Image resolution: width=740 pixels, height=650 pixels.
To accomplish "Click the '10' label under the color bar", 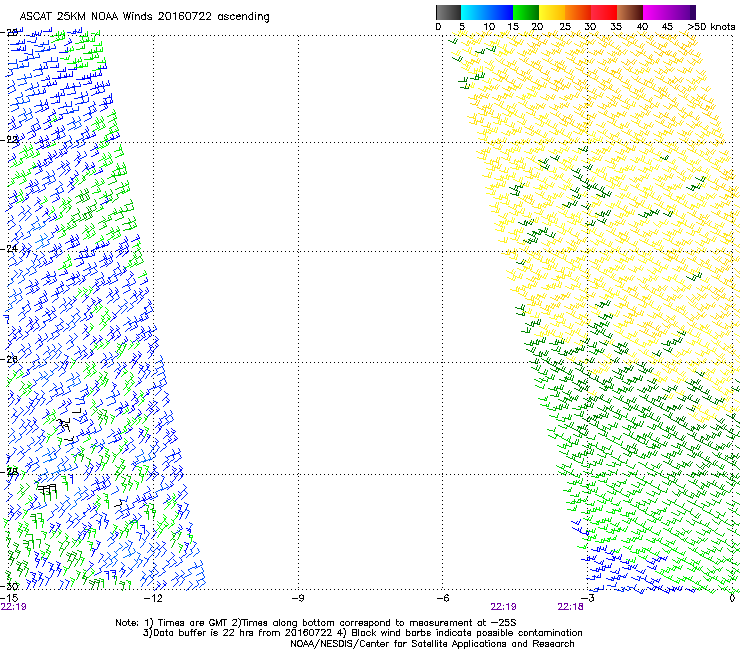I will click(x=489, y=27).
